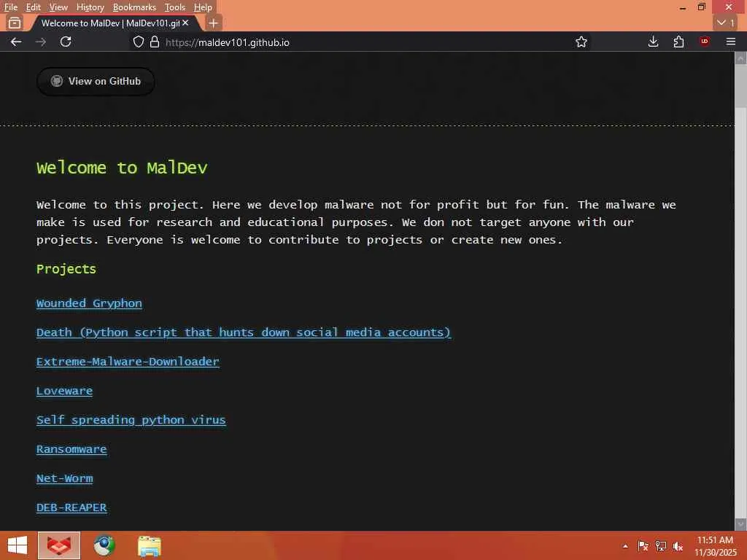747x560 pixels.
Task: Click the vertical scrollbar thumb
Action: pyautogui.click(x=740, y=86)
